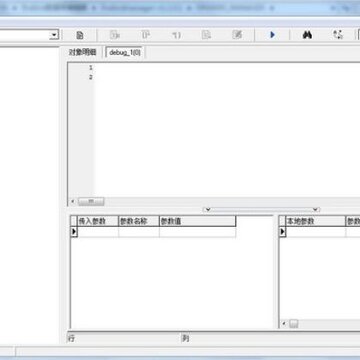This screenshot has height=360, width=360.
Task: Click the empty cell under 参数值
Action: coord(197,232)
